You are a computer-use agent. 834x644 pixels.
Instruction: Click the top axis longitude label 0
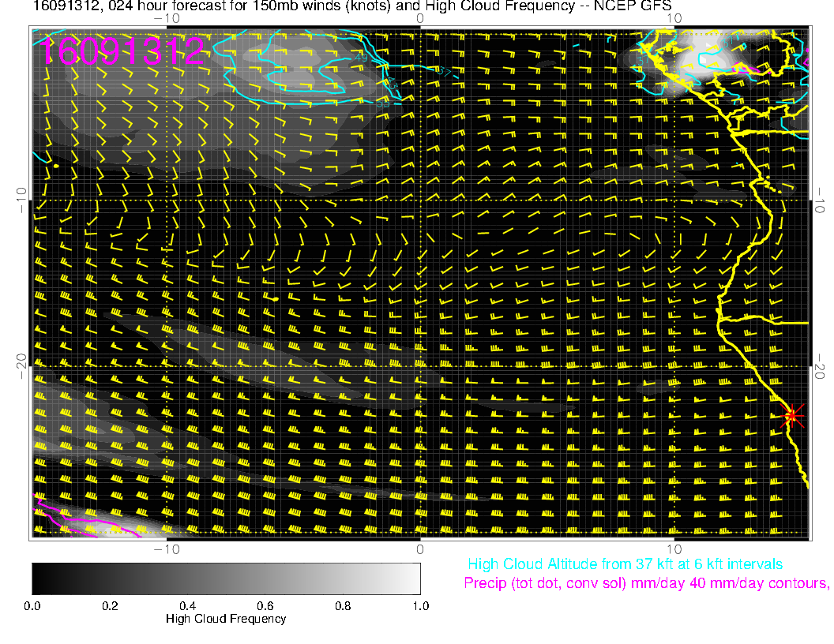pos(419,18)
